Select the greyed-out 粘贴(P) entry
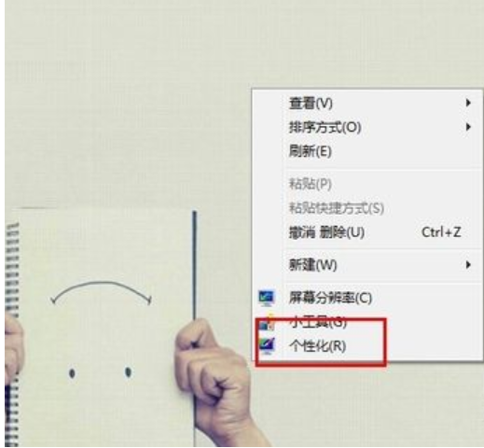 pyautogui.click(x=367, y=184)
